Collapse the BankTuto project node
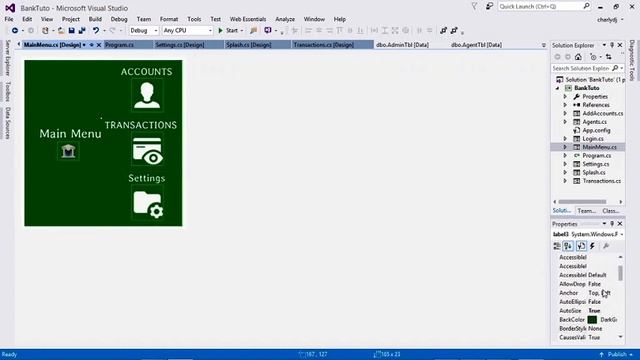640x360 pixels. pos(558,88)
